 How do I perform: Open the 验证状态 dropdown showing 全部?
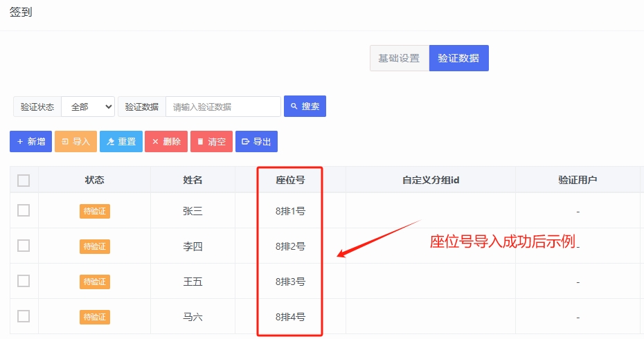88,107
